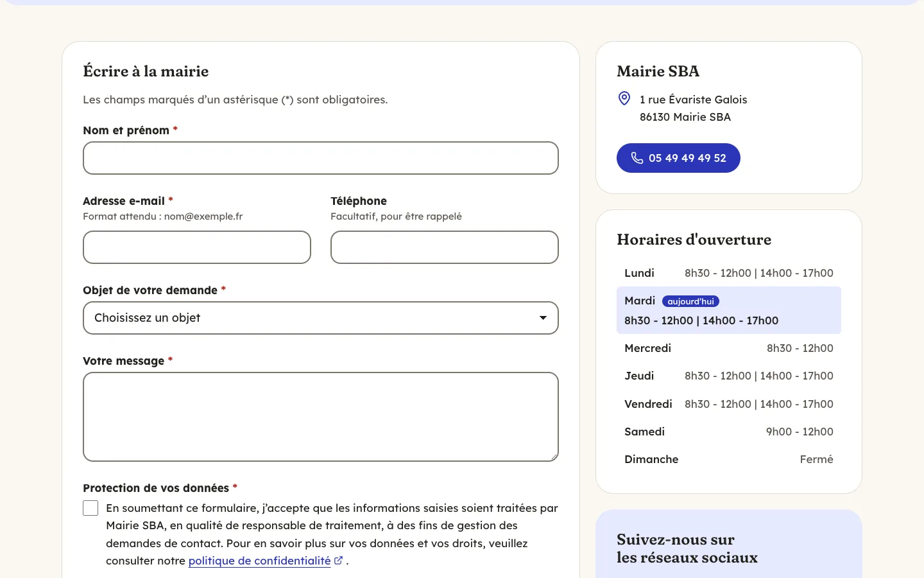Click the aujourd'hui badge next to Mardi
Viewport: 924px width, 578px height.
click(x=690, y=301)
